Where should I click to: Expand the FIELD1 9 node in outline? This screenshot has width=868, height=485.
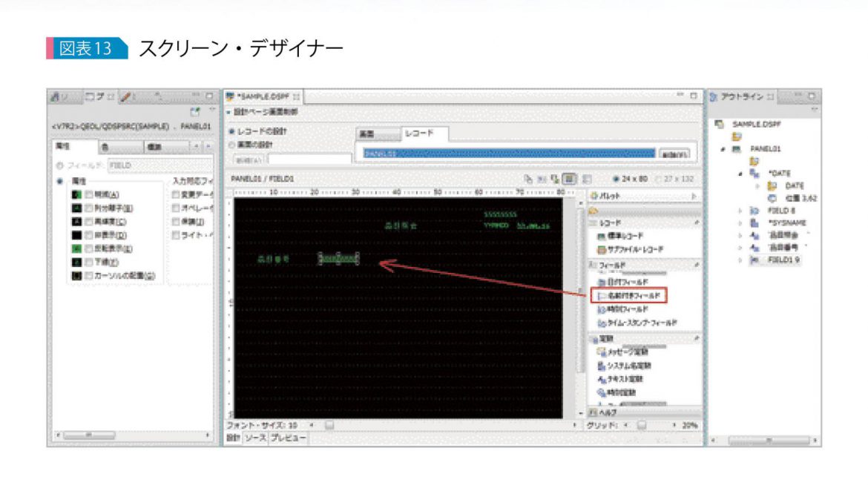[740, 260]
